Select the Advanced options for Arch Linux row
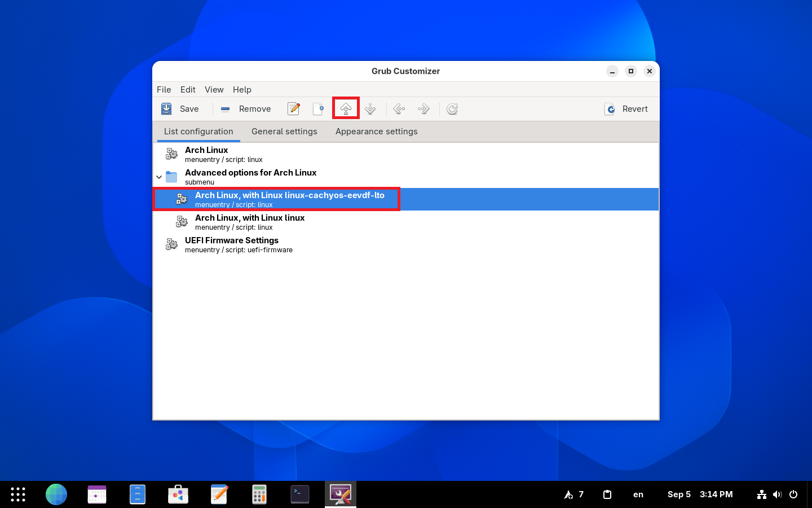 (x=406, y=177)
